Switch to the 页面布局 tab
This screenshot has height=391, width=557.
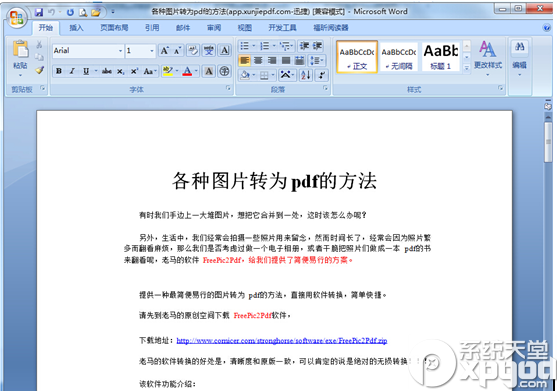click(x=114, y=28)
